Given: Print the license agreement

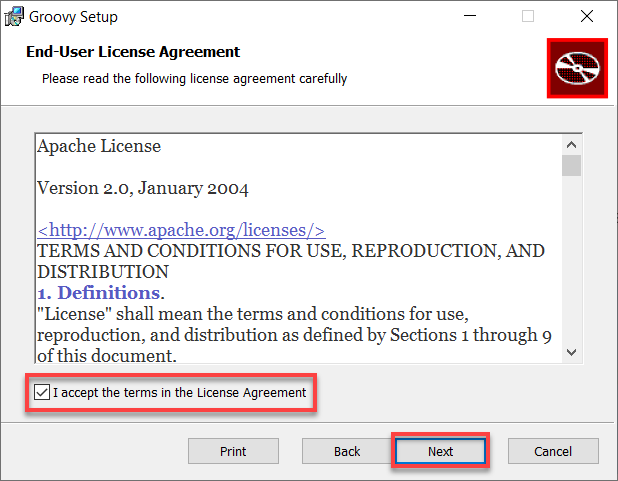Looking at the screenshot, I should [x=233, y=451].
